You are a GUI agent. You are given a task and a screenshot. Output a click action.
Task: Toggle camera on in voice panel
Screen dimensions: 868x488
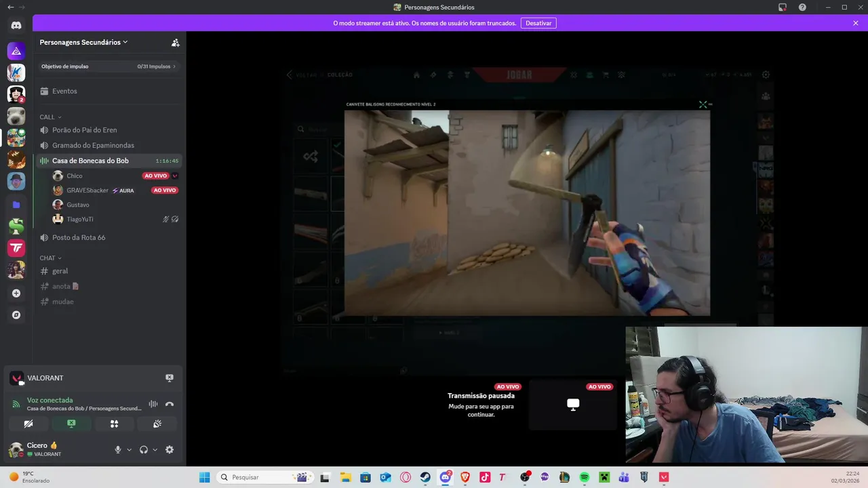[x=28, y=424]
